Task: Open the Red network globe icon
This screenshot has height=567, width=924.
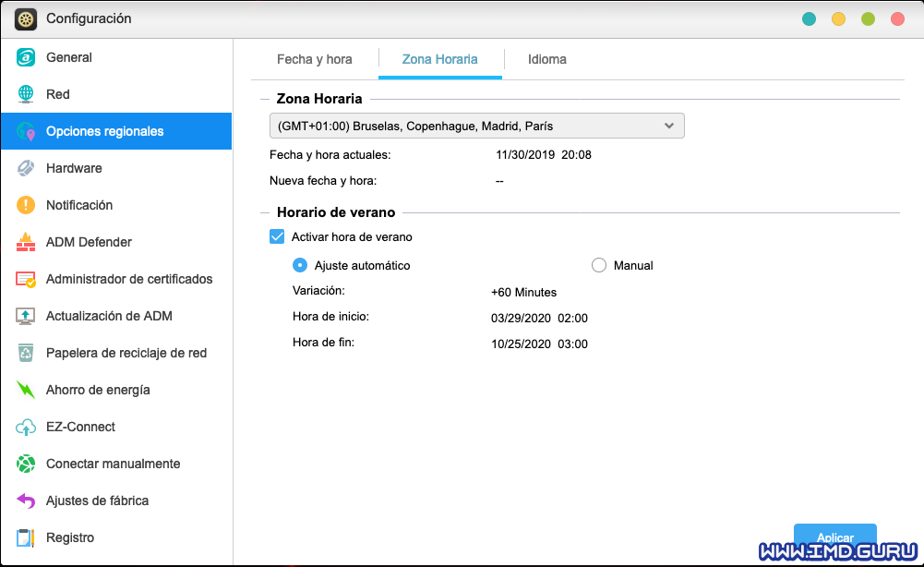Action: click(26, 94)
